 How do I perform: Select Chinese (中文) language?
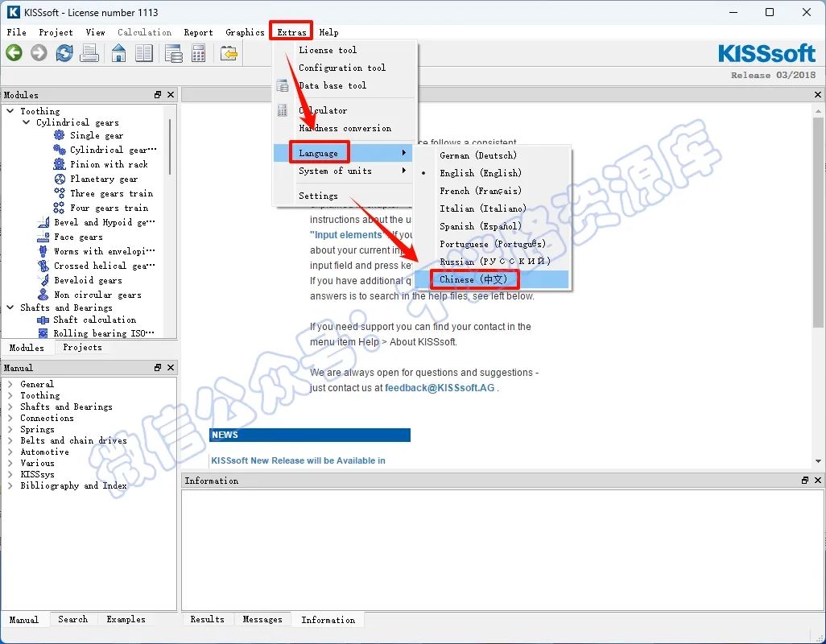[x=492, y=279]
